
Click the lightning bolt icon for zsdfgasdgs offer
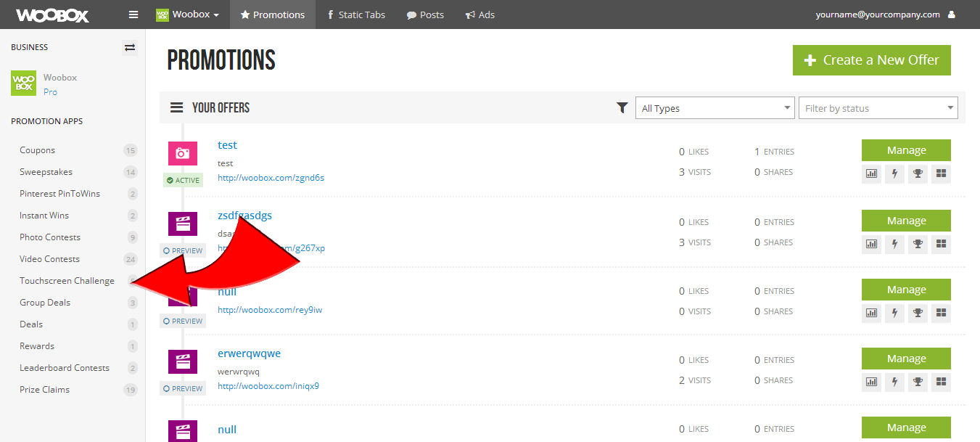coord(894,245)
